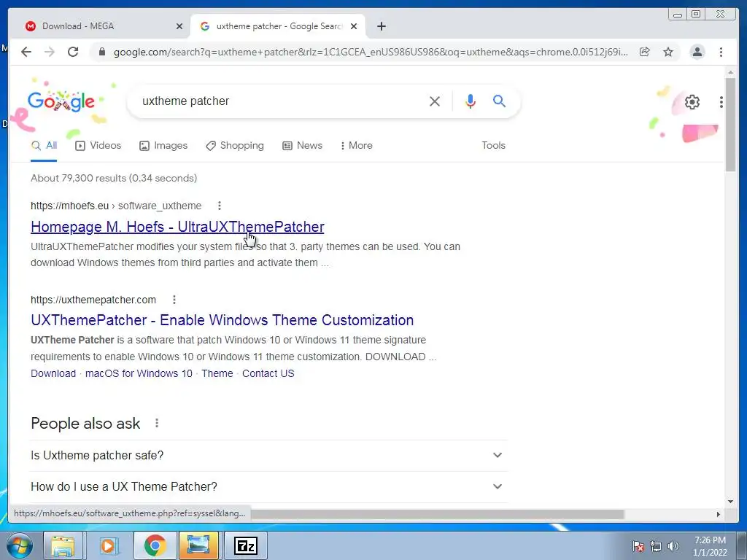Expand the More search filters menu
Screen dimensions: 747x560
point(356,146)
